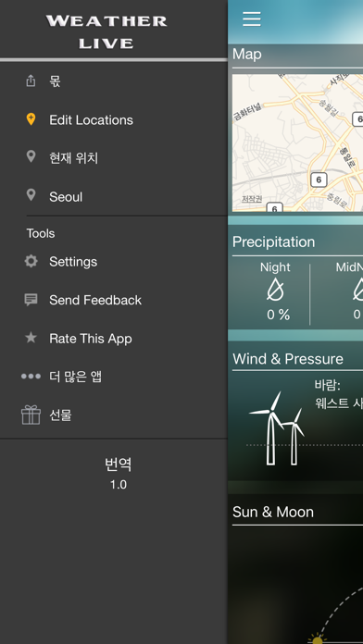Click the map thumbnail of Seoul
This screenshot has height=644, width=363.
[x=297, y=142]
